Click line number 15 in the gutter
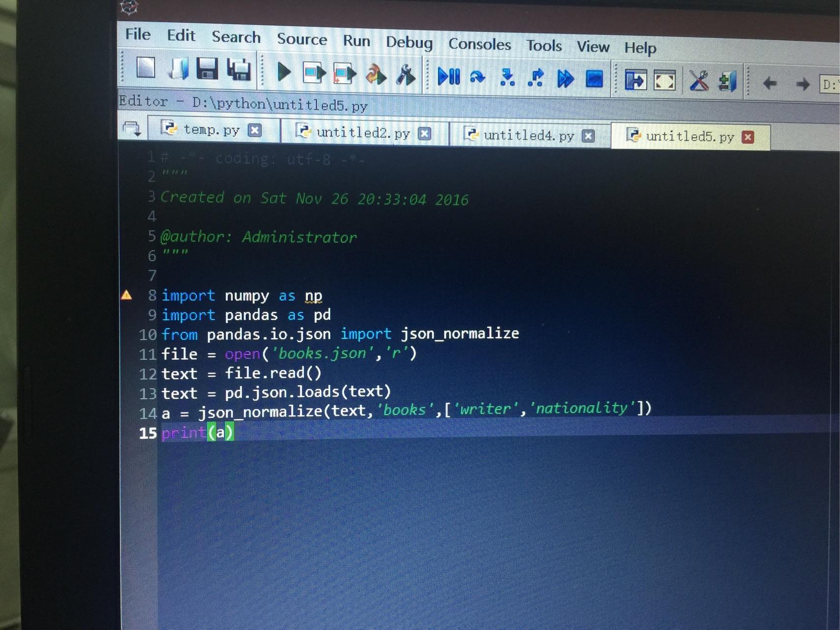The image size is (840, 630). click(x=148, y=433)
